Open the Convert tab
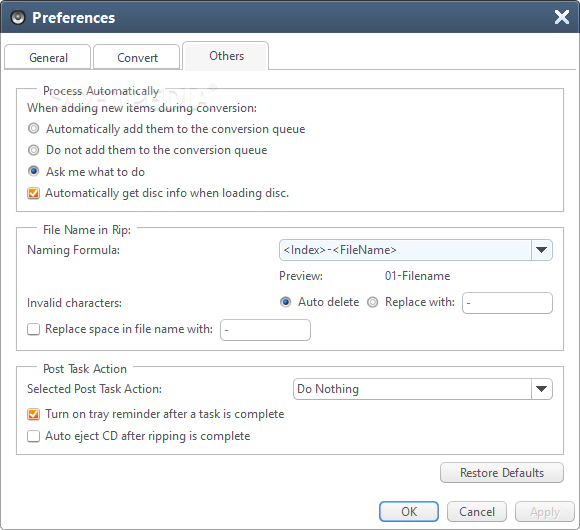 137,57
